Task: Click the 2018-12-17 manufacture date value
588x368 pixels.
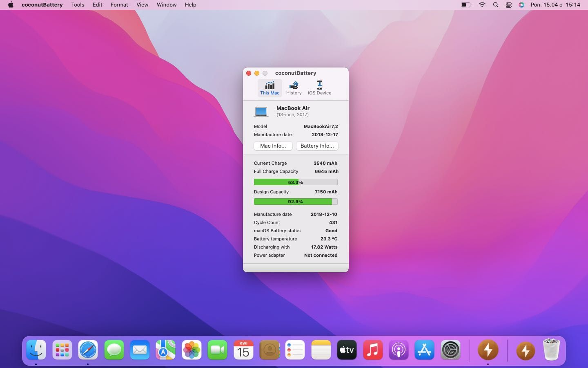Action: (325, 135)
